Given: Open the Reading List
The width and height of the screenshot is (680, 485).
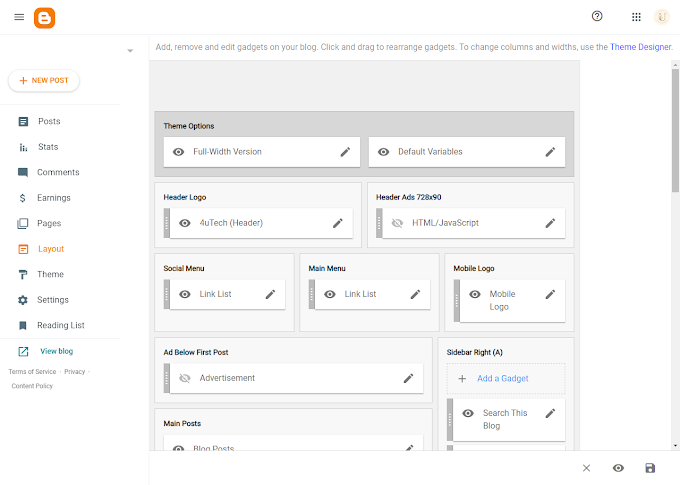Looking at the screenshot, I should (61, 325).
